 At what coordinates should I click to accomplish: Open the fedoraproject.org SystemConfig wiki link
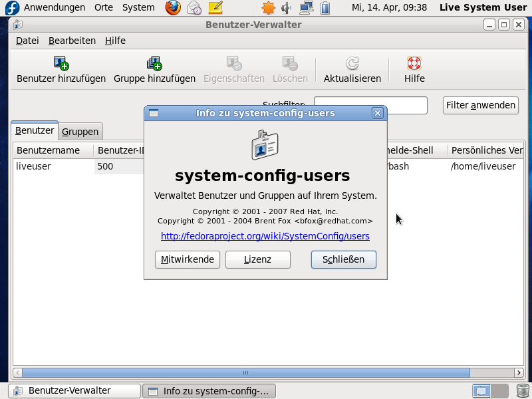[265, 236]
